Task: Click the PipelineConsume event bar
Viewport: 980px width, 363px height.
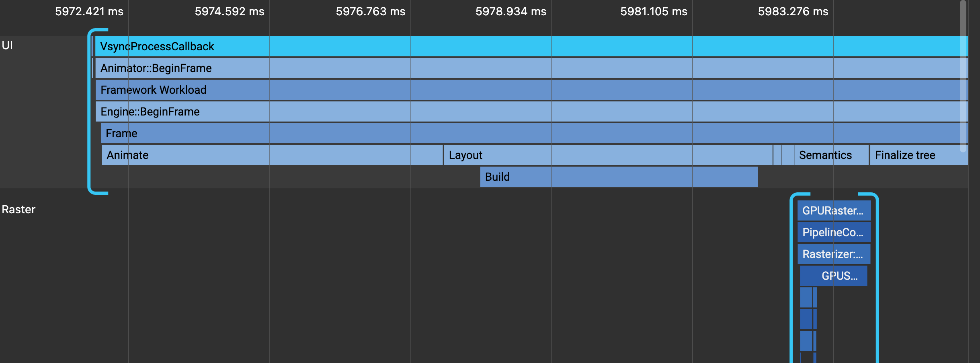Action: point(834,232)
